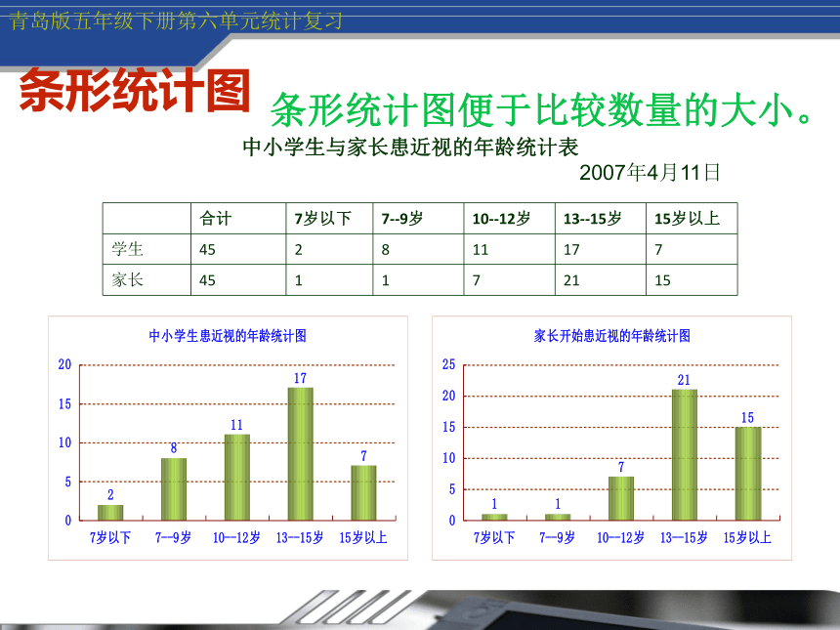Select 学生 row cell value 8

click(385, 250)
